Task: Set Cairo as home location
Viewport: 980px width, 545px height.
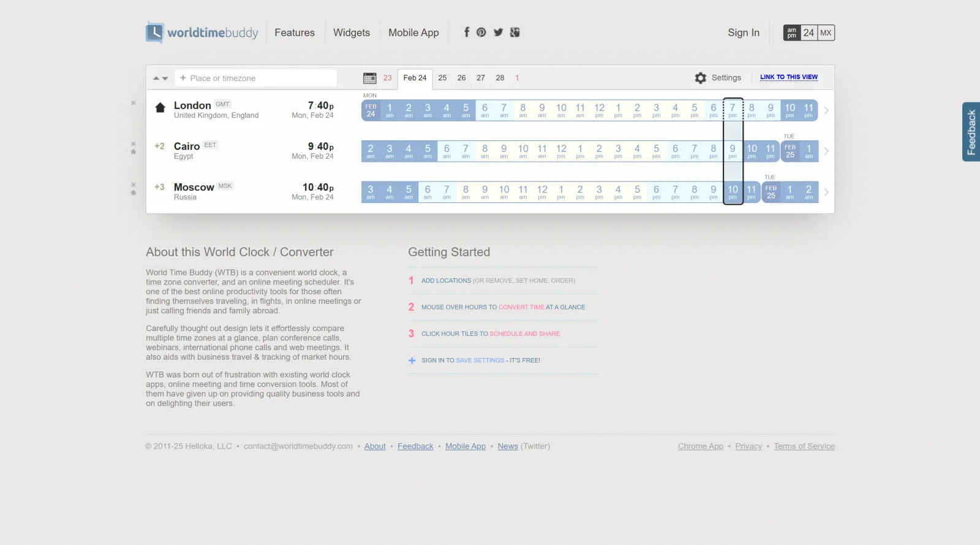Action: point(133,152)
